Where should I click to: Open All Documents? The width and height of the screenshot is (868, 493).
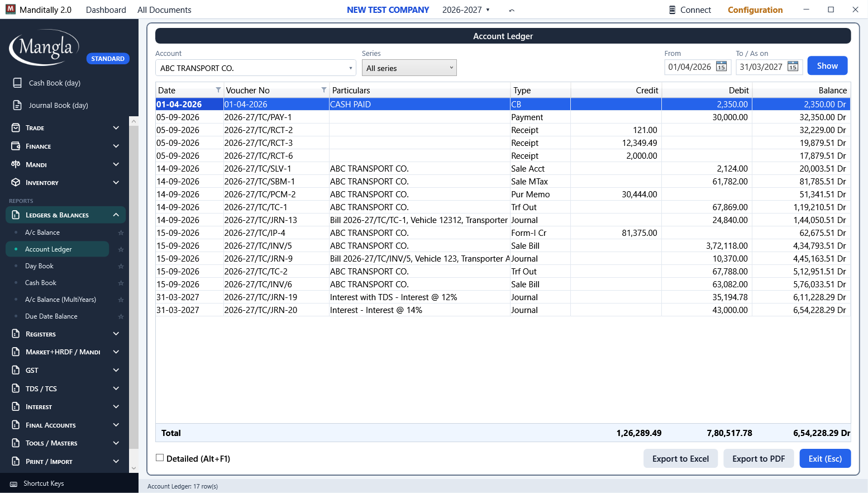164,10
